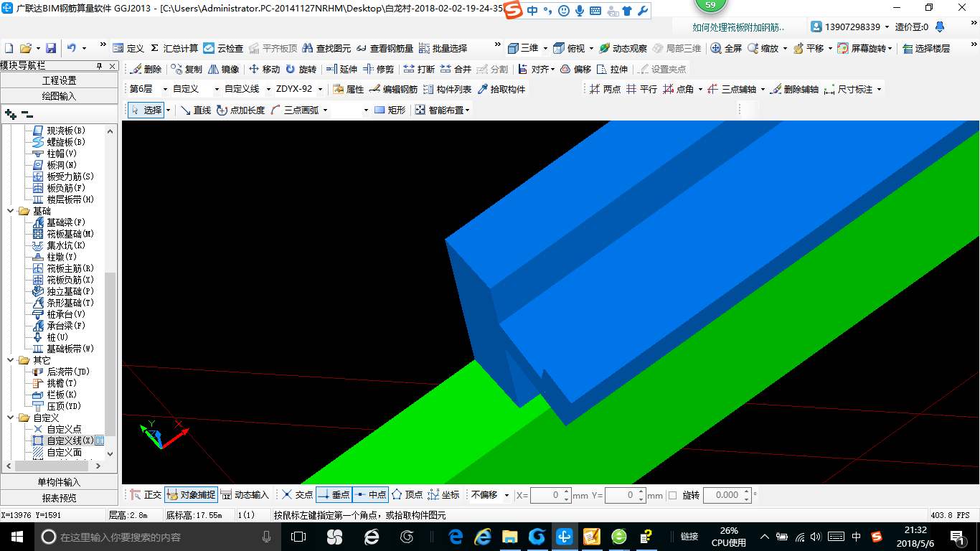Start 动态观察 orbit view
Screen dimensions: 980x551
click(x=623, y=48)
